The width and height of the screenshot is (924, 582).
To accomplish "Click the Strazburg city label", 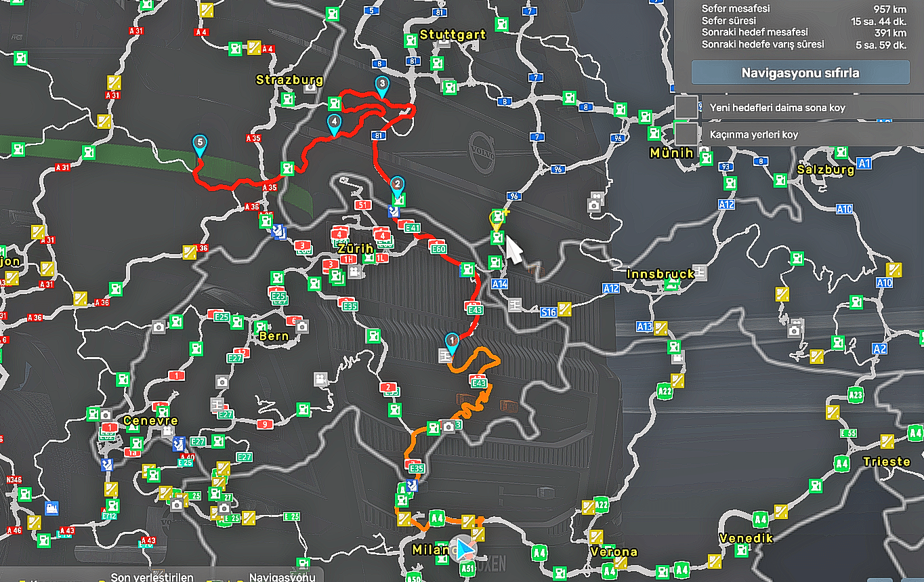I will coord(289,80).
